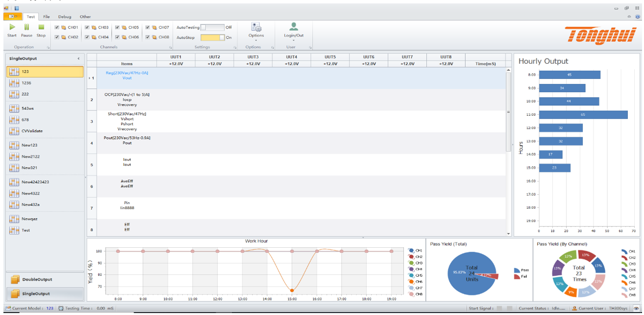Viewport: 644px width, 315px height.
Task: Select the New4322 model entry
Action: 30,193
